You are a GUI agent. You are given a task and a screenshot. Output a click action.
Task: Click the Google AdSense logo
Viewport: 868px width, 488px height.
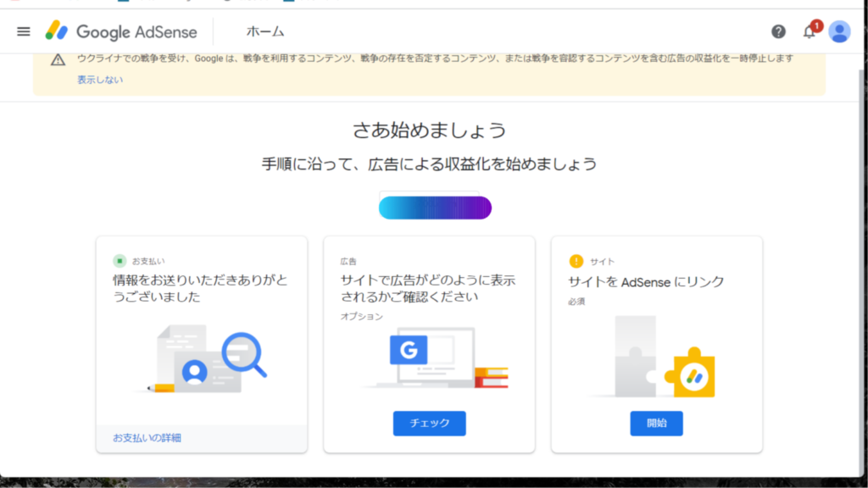[121, 31]
